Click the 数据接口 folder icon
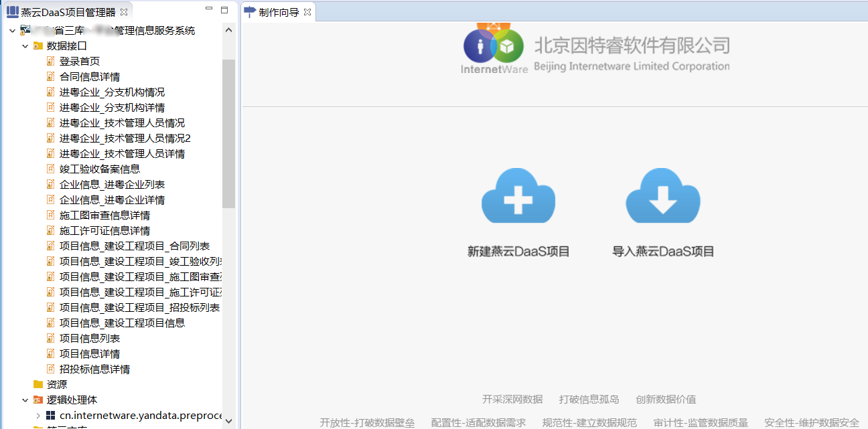868x429 pixels. 38,46
